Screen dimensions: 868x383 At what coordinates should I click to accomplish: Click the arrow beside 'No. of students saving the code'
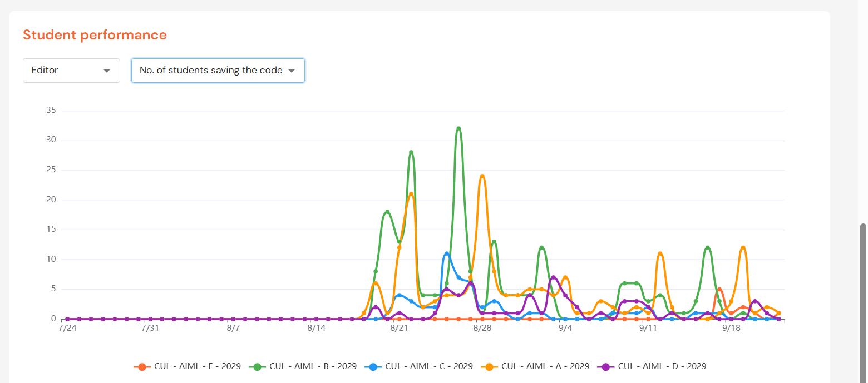click(x=292, y=71)
